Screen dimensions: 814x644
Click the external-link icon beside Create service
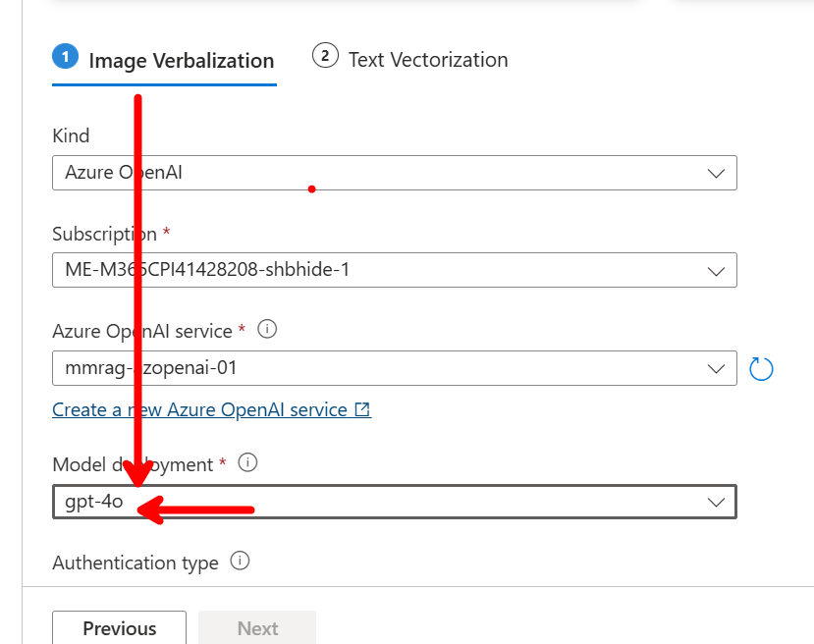coord(362,409)
